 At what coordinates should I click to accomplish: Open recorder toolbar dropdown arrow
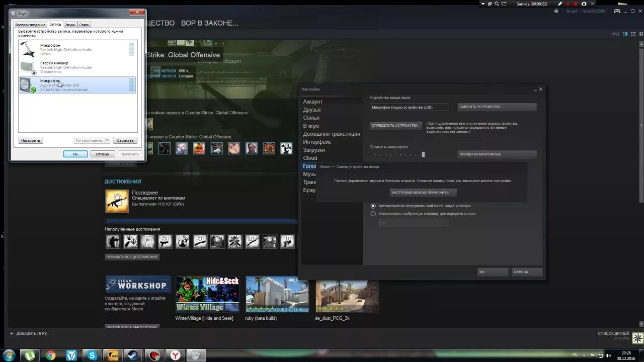tap(483, 4)
